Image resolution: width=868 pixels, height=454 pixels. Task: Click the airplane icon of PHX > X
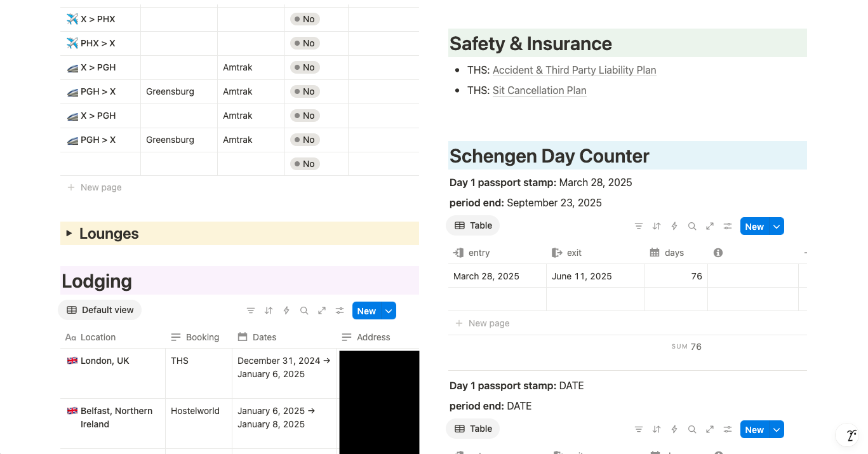pyautogui.click(x=72, y=43)
